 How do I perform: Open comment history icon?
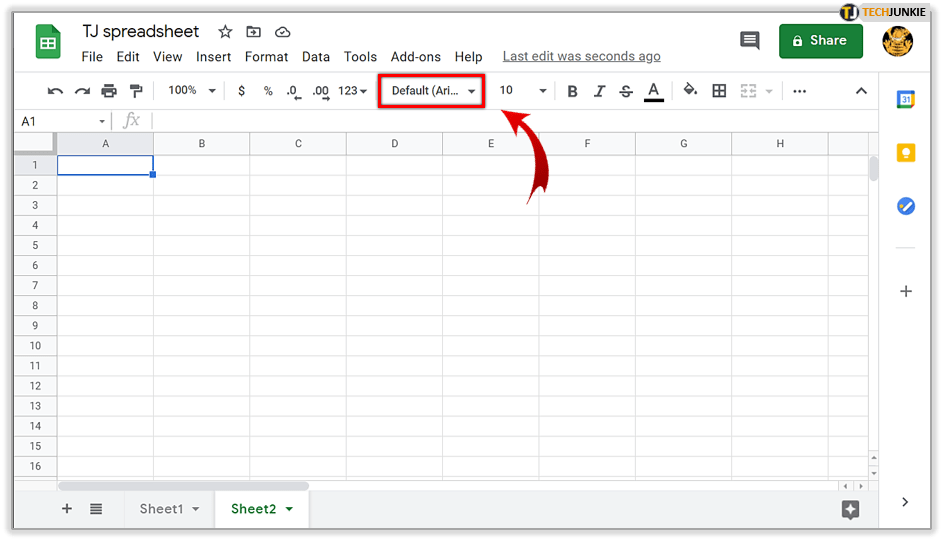click(749, 41)
